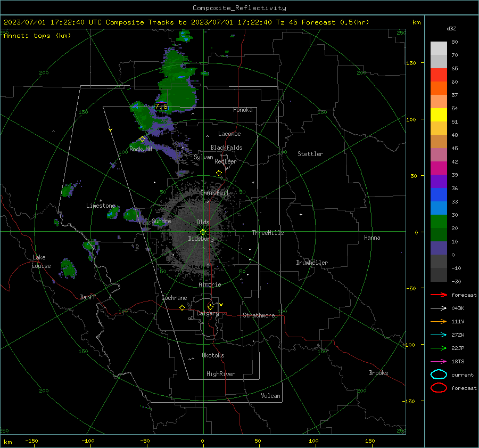Click the 18TS legend label
The height and width of the screenshot is (448, 479).
(458, 362)
